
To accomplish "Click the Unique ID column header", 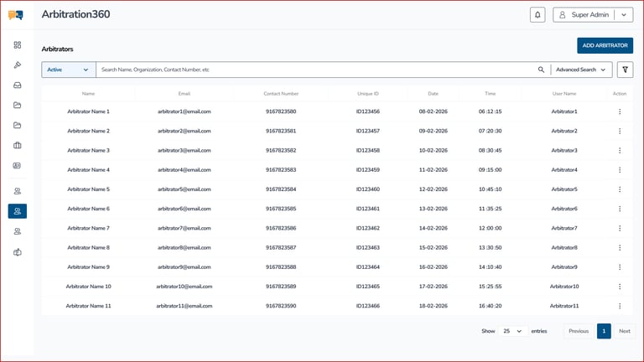I will (x=368, y=94).
